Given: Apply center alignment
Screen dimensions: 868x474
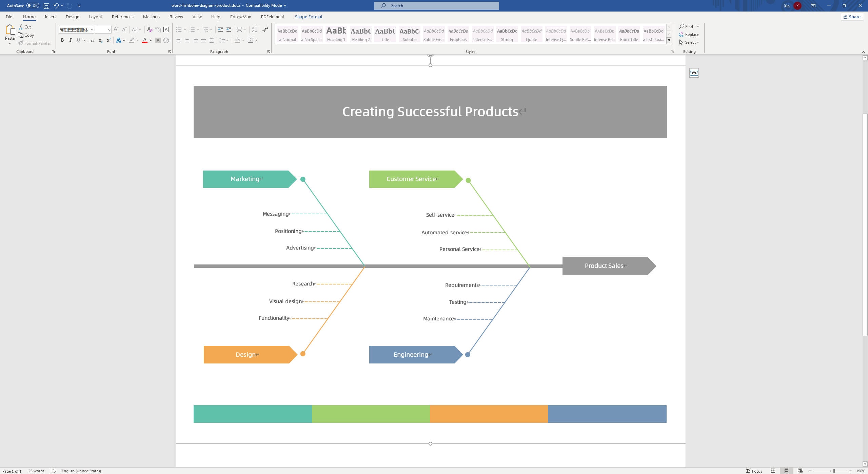Looking at the screenshot, I should click(187, 40).
